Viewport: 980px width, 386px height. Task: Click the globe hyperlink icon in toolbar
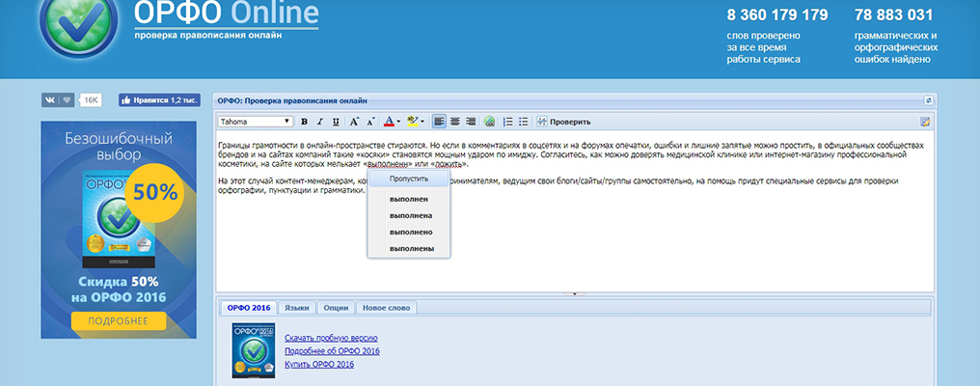click(x=489, y=122)
